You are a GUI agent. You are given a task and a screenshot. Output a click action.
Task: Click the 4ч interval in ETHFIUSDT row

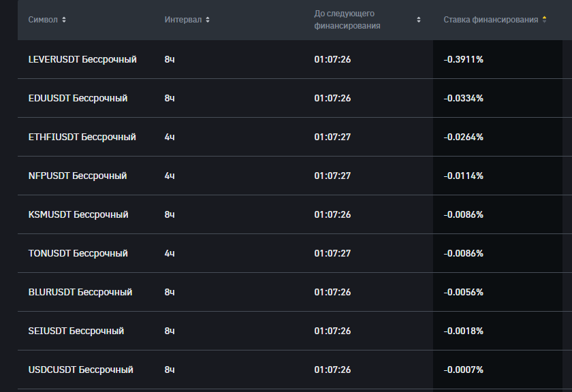pos(170,137)
